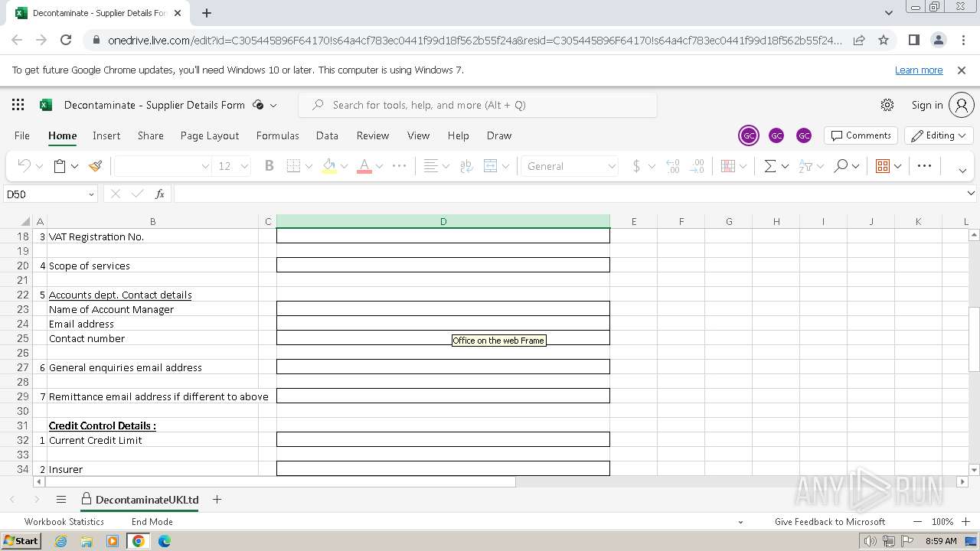Viewport: 980px width, 551px height.
Task: Switch to the Review tab
Action: tap(373, 135)
